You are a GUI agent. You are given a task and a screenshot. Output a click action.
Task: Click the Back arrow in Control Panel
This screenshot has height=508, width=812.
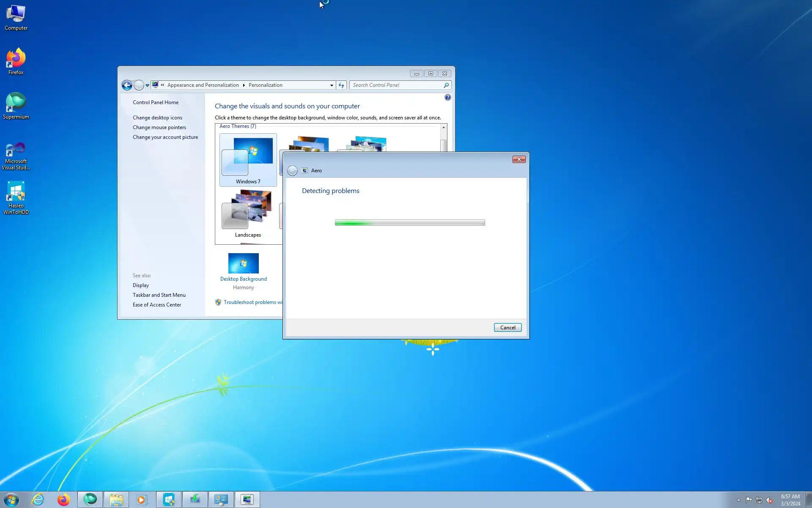click(127, 85)
